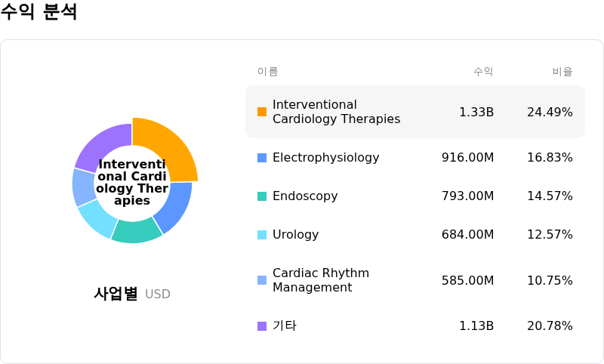Click the 수익 column header

(483, 71)
